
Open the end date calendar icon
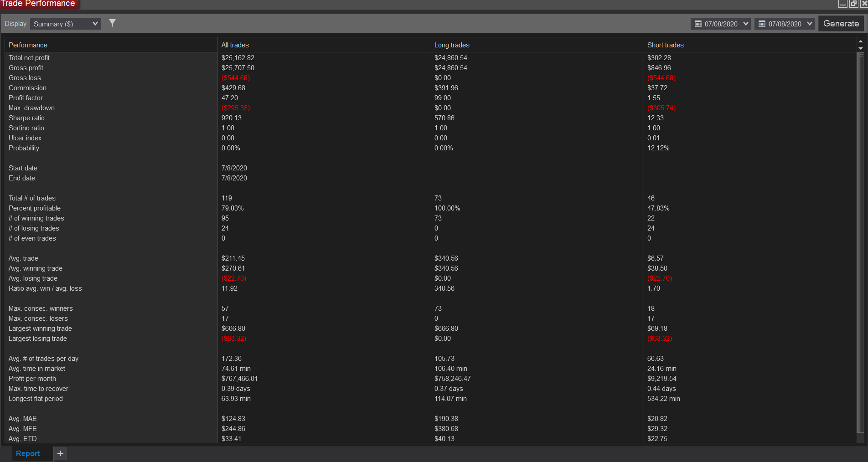(x=762, y=24)
